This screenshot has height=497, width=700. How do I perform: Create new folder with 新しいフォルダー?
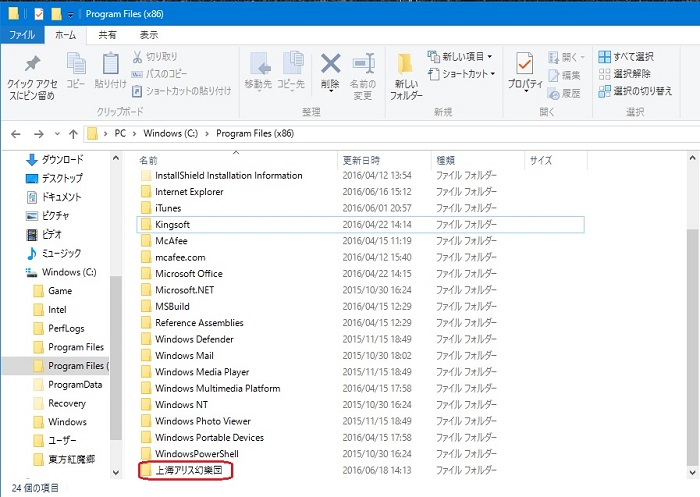point(406,76)
